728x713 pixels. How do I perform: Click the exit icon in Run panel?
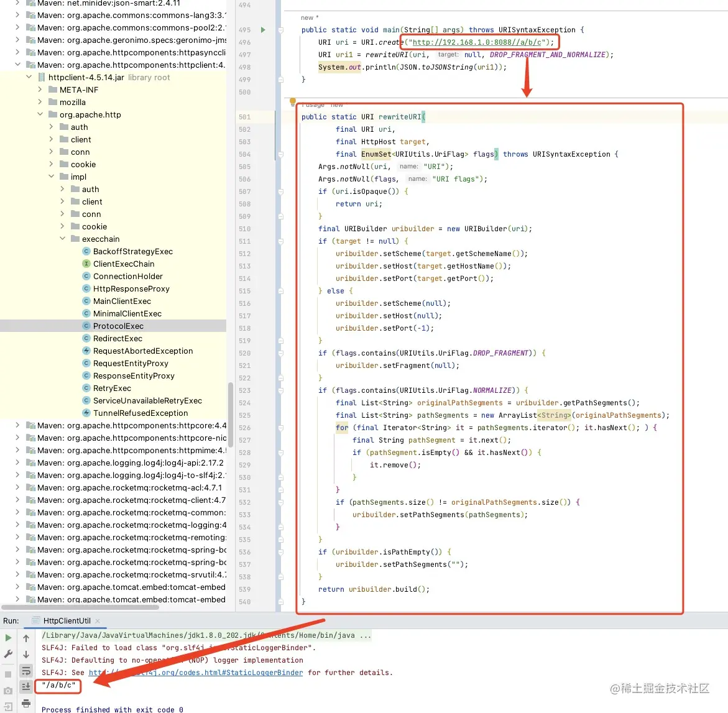(8, 707)
